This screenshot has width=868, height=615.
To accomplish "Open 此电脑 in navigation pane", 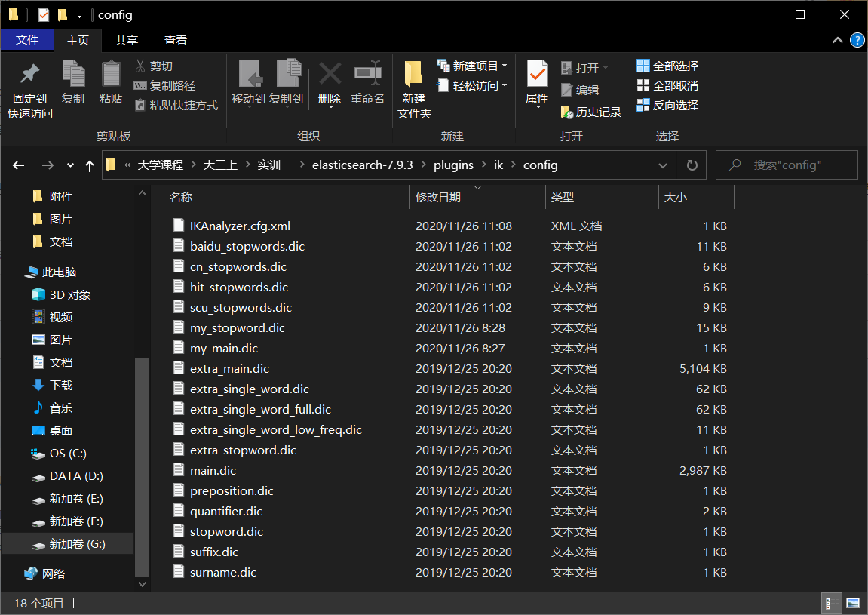I will pos(51,272).
